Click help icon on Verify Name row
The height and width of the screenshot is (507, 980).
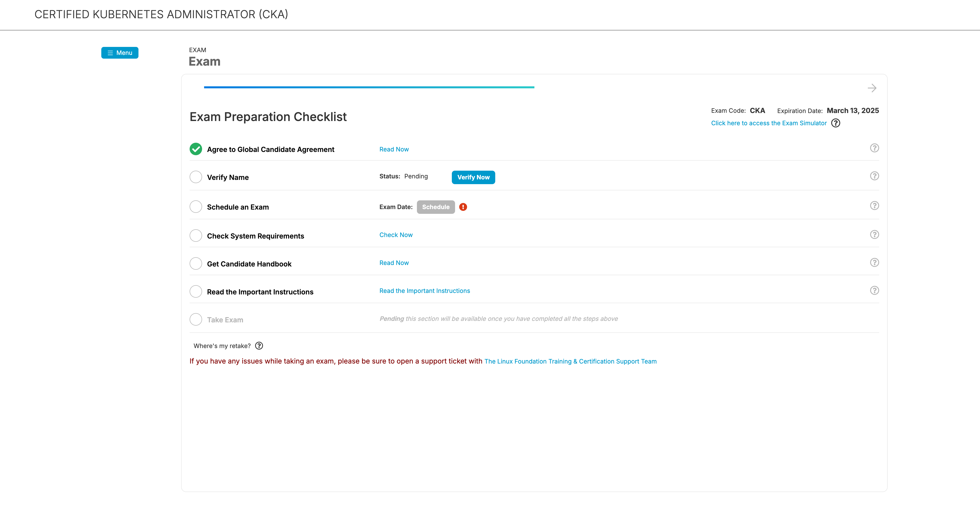coord(874,176)
